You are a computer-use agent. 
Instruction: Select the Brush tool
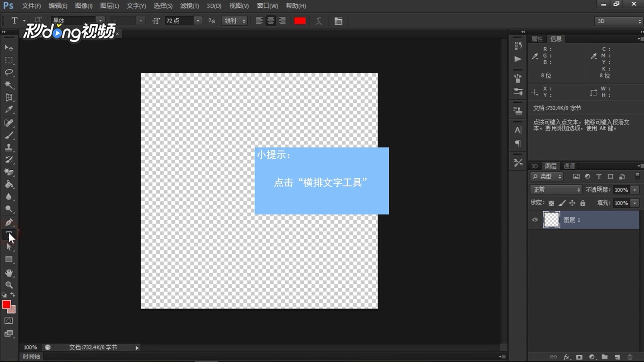(8, 135)
